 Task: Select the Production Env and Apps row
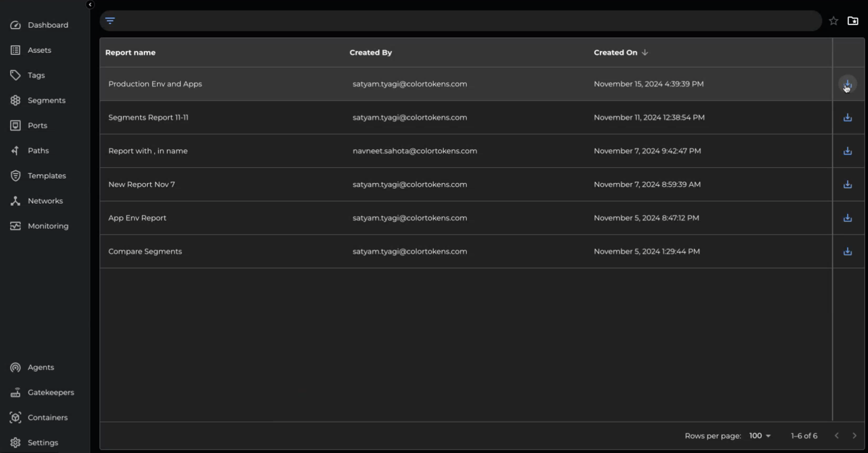point(155,84)
